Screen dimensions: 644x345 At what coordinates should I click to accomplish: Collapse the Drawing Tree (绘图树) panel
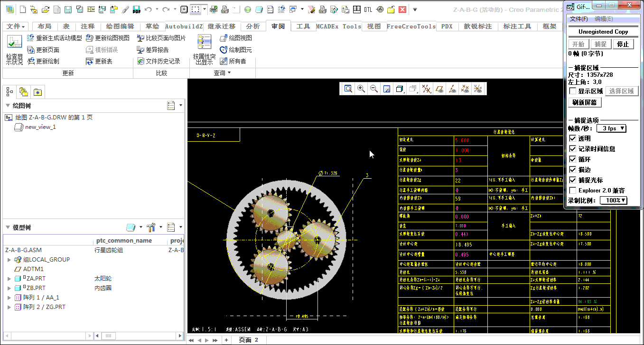(8, 106)
